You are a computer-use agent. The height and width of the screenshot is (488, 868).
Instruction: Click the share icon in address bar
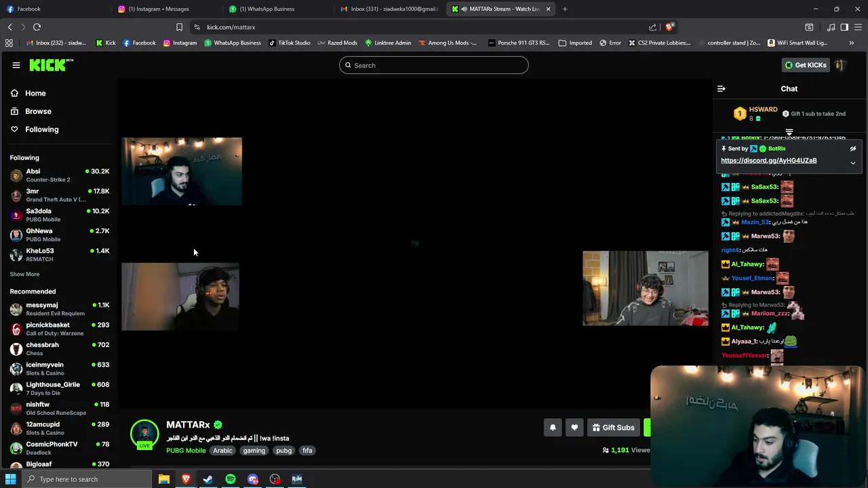(x=652, y=27)
